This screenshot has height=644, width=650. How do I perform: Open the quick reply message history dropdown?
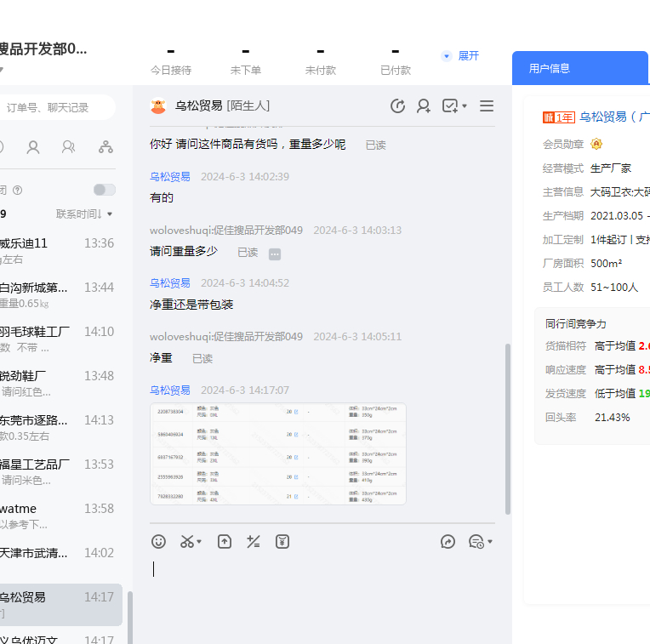click(480, 541)
